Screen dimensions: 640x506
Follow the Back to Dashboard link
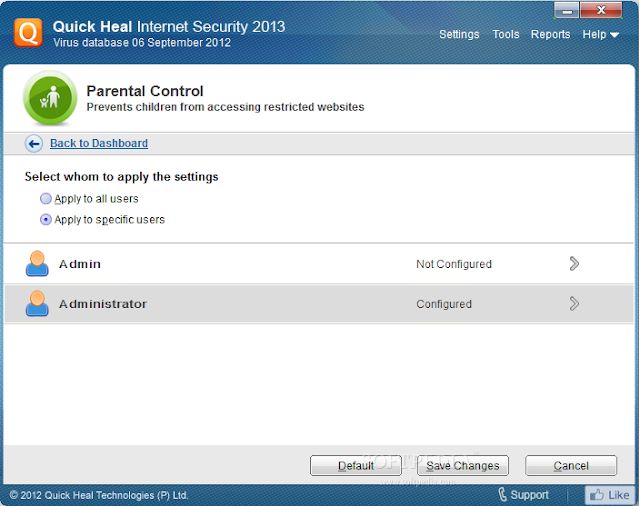pyautogui.click(x=99, y=143)
